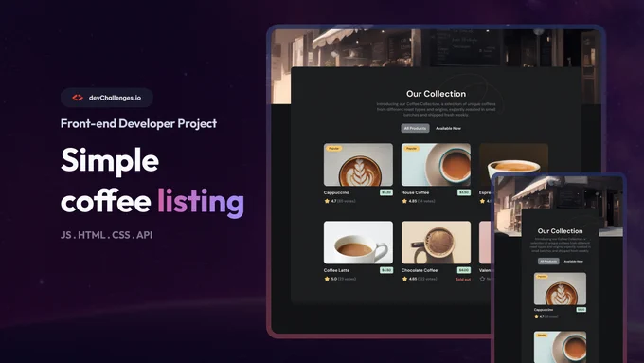Open House Coffee image in desktop mockup
Viewport: 644px width, 363px height.
(436, 164)
